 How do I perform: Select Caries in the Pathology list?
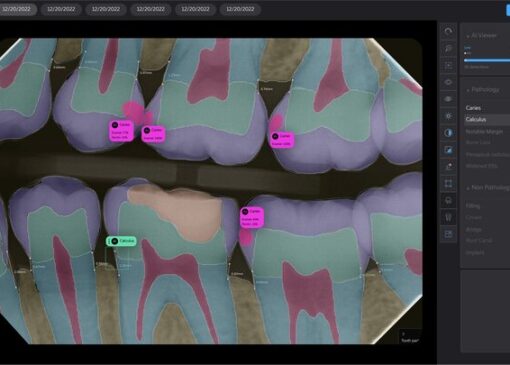click(473, 108)
